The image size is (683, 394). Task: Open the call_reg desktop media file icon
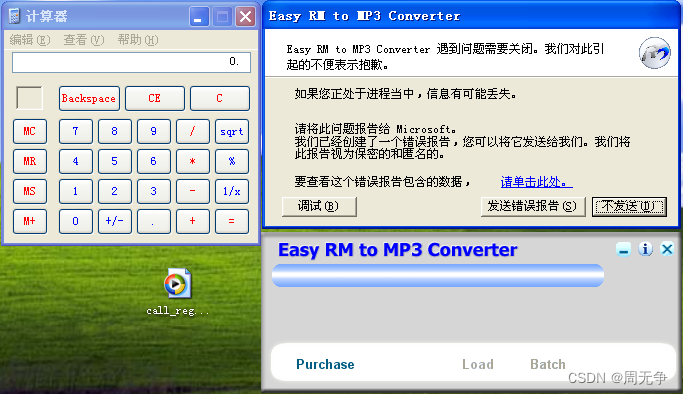(x=177, y=284)
